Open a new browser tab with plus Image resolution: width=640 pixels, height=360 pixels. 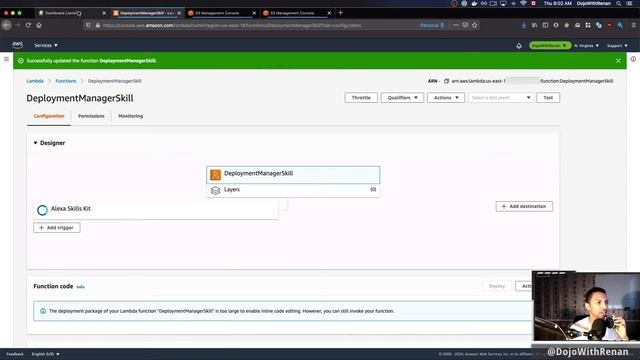coord(340,13)
